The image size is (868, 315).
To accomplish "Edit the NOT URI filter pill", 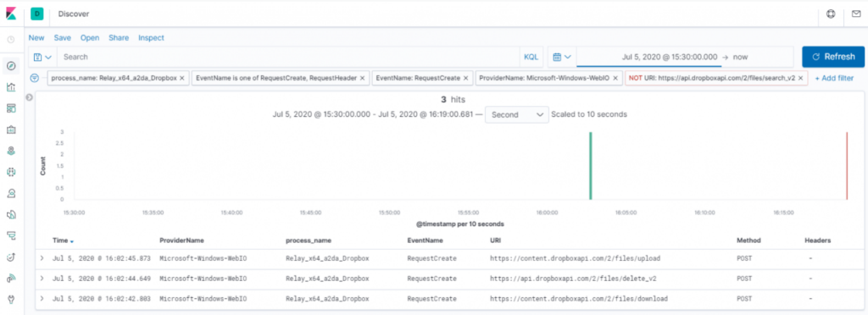I will coord(712,79).
